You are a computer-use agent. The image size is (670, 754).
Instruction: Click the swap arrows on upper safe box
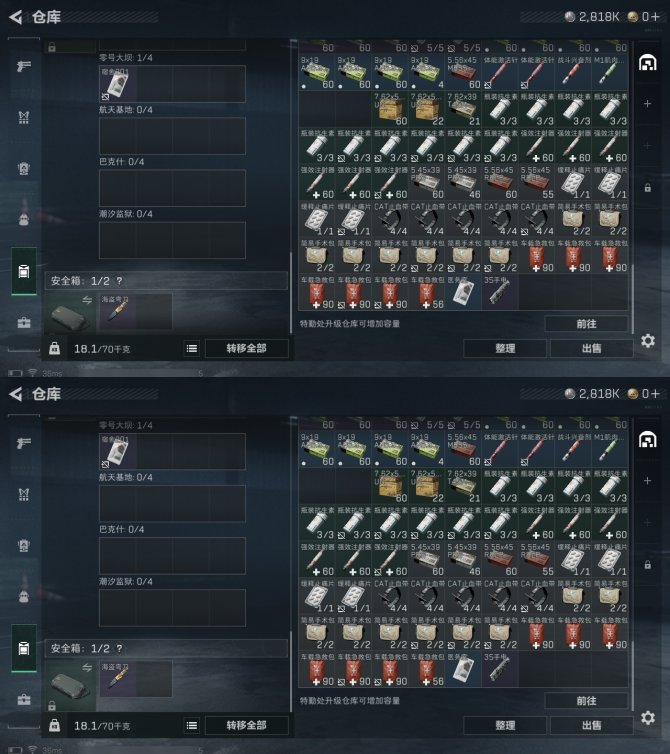click(87, 300)
